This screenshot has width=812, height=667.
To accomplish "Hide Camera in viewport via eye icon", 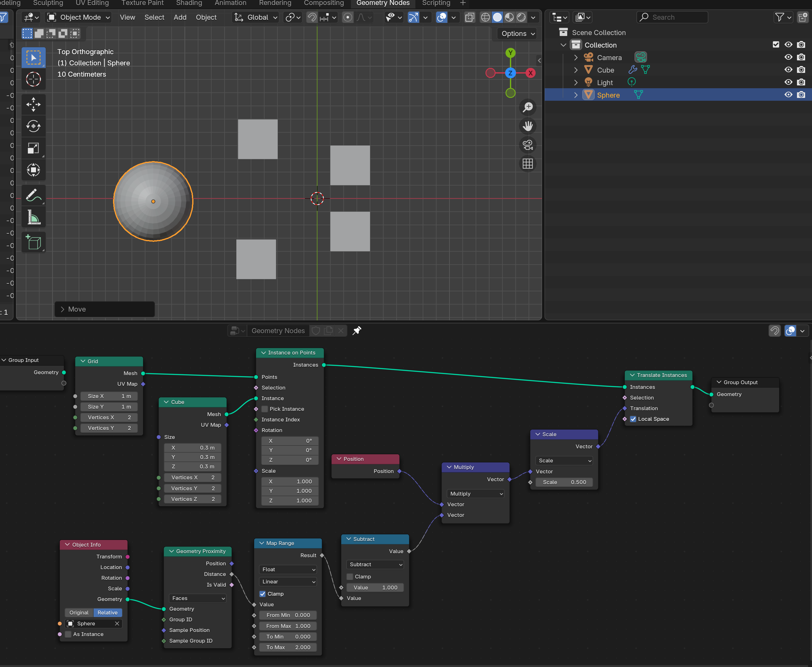I will (789, 57).
